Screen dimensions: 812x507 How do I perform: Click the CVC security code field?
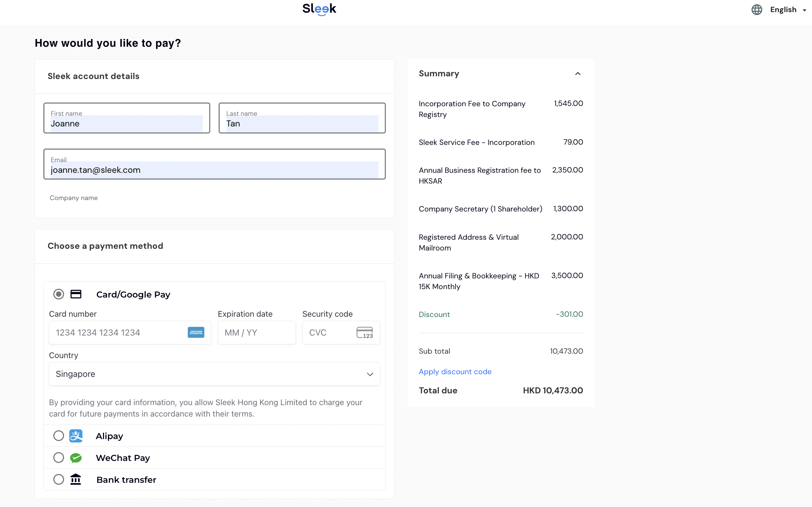click(341, 333)
